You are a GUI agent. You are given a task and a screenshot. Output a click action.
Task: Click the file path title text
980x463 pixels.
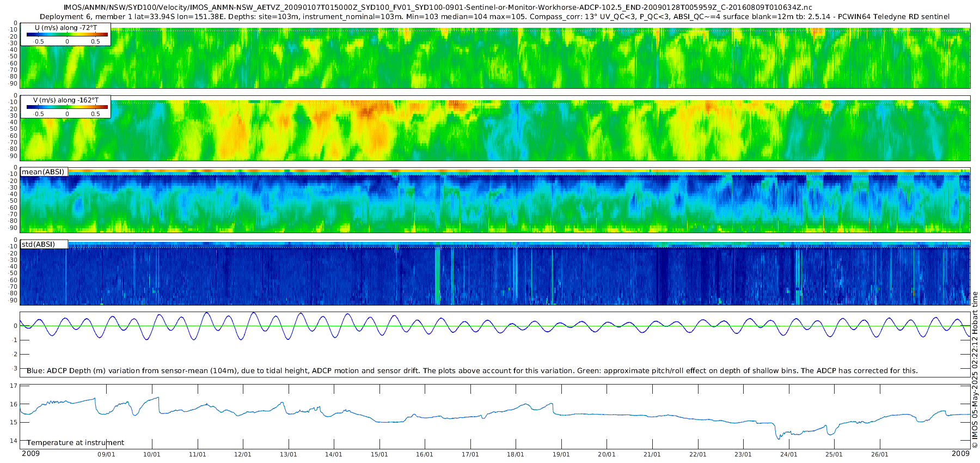[438, 8]
